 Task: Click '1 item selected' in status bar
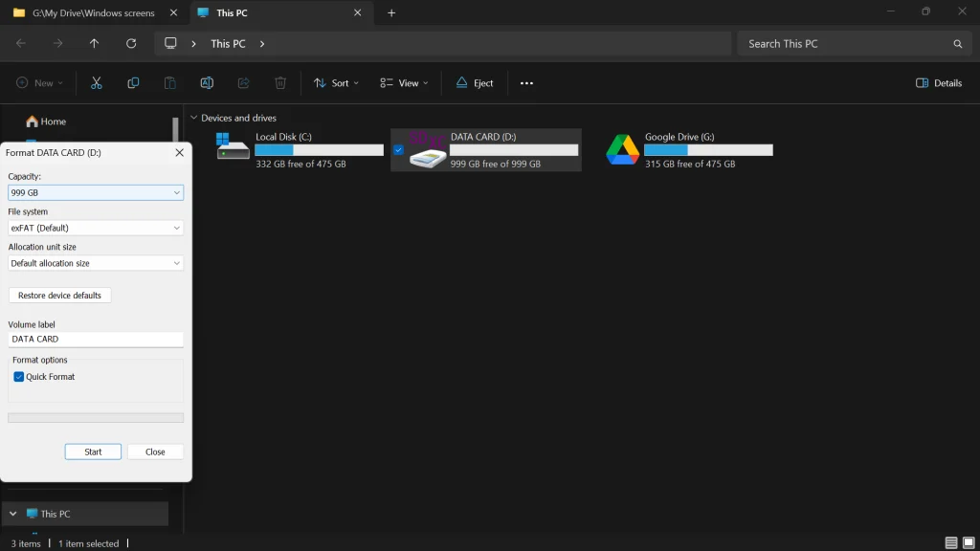pos(88,543)
